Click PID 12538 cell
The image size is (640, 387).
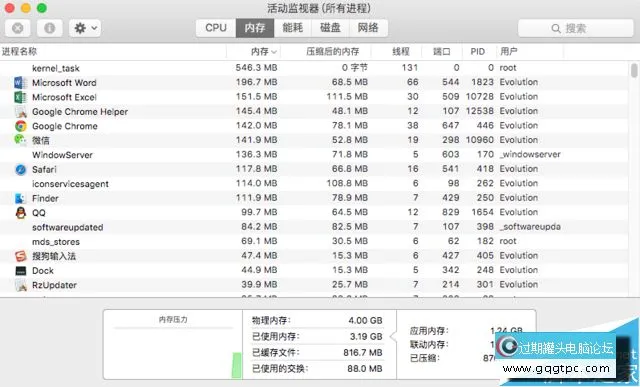pos(480,111)
